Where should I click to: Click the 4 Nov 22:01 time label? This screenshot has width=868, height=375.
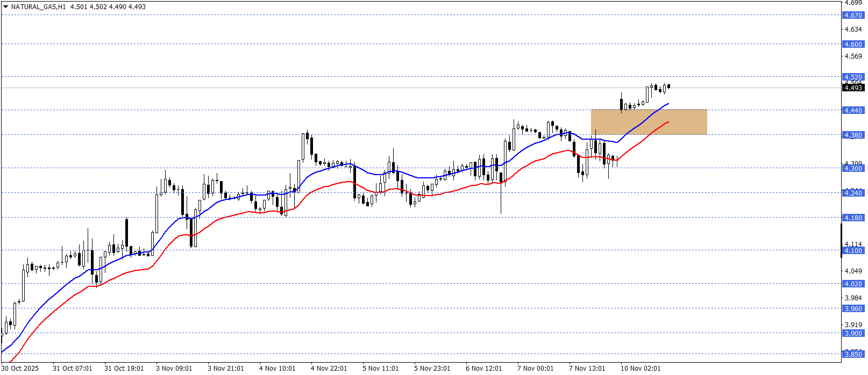tap(329, 369)
